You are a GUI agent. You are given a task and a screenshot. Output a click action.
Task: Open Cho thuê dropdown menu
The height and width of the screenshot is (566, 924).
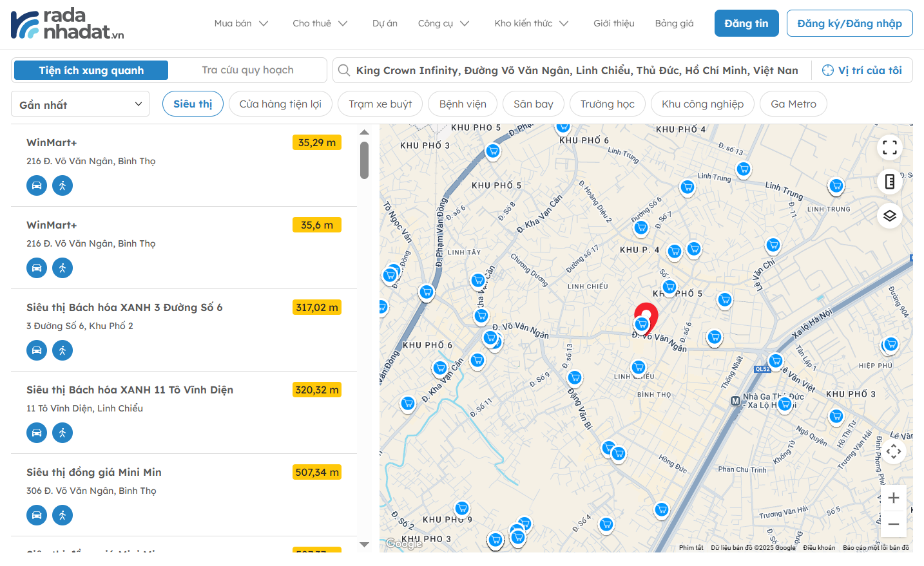pos(320,23)
